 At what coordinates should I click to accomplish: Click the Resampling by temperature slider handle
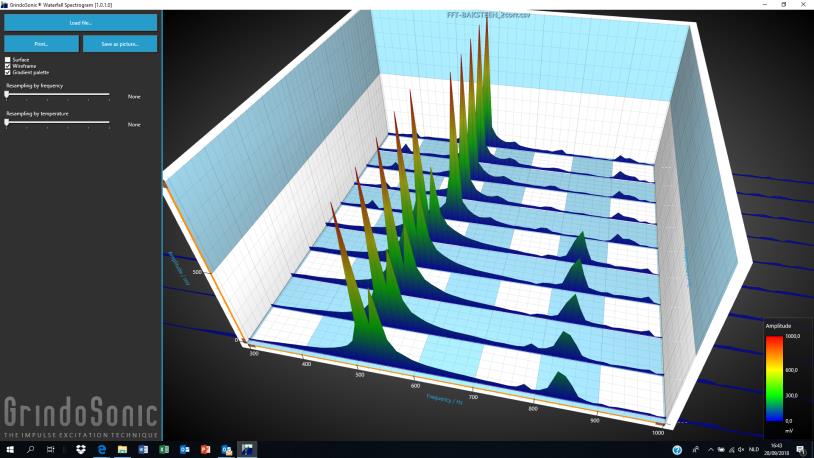(7, 122)
